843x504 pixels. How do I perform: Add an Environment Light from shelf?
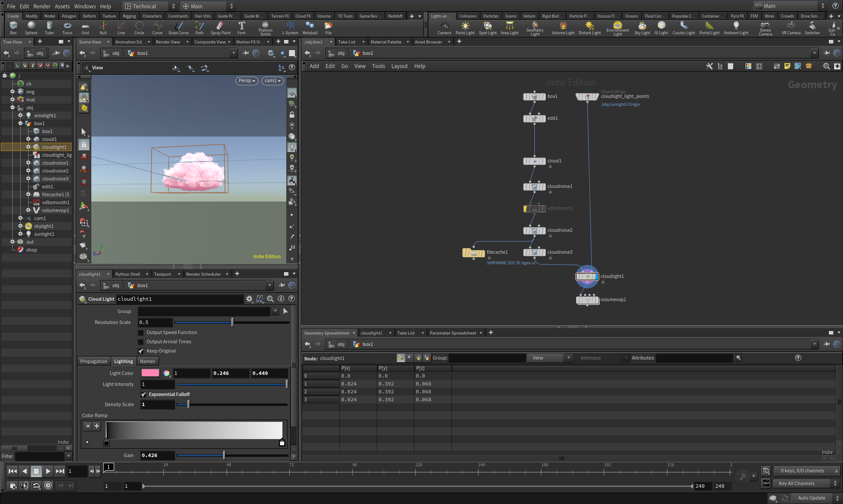click(617, 29)
